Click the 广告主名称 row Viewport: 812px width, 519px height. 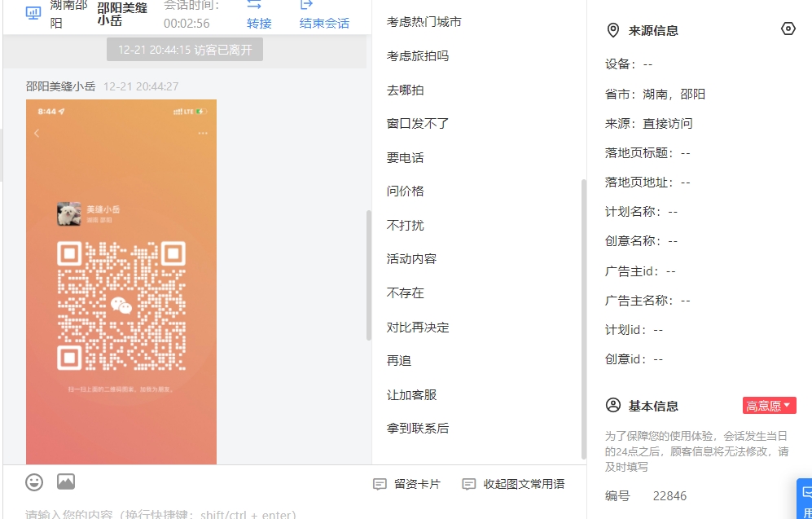(647, 301)
